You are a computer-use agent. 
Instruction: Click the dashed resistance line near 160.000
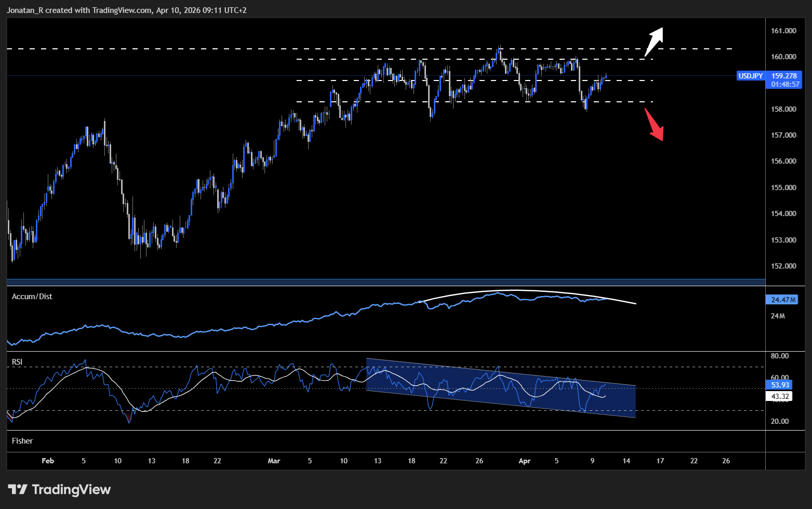468,59
